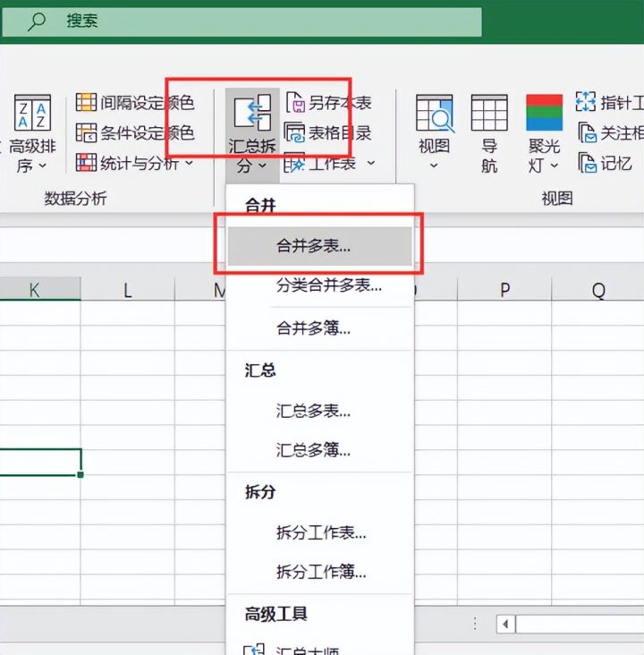Click the horizontal scrollbar track
Image resolution: width=644 pixels, height=655 pixels.
[580, 624]
